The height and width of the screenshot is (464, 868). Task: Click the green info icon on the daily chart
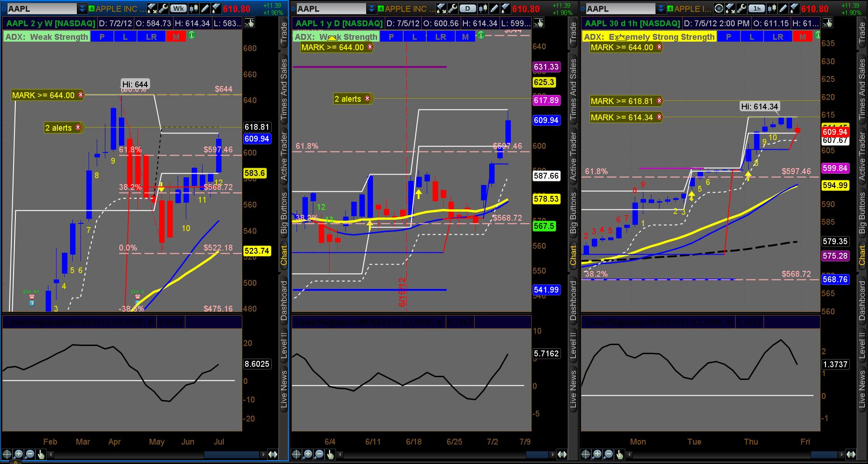coord(481,35)
